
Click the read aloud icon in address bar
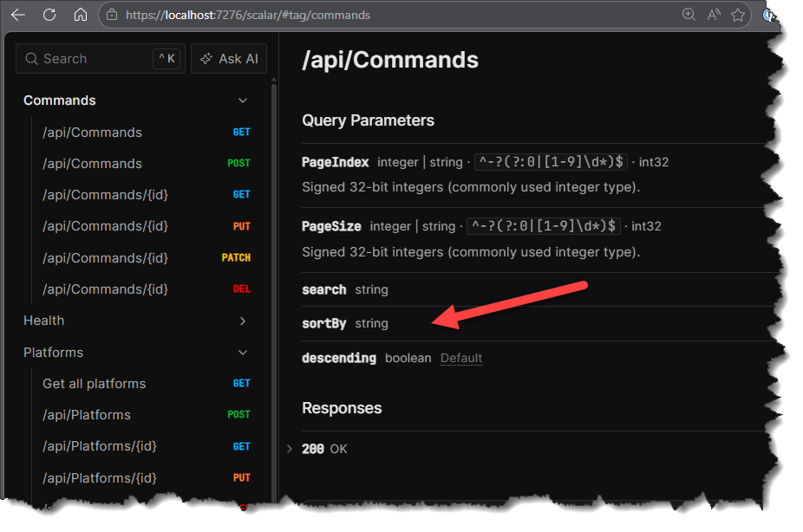[714, 15]
